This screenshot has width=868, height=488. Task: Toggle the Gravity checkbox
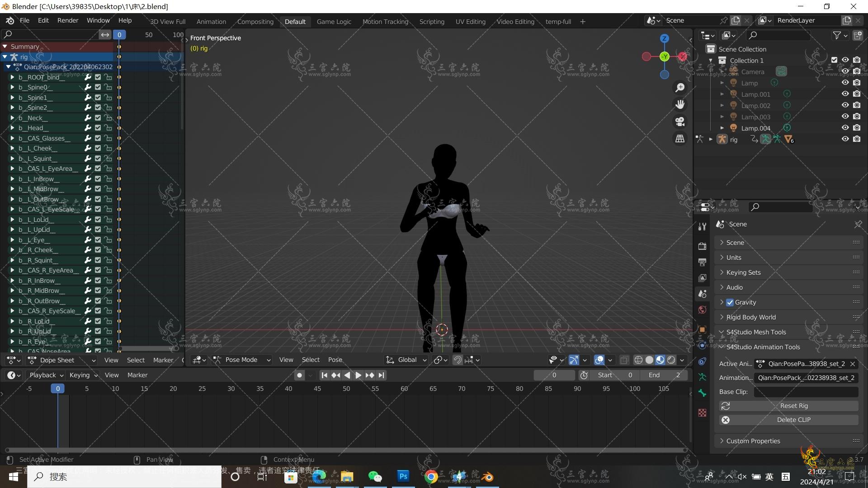pos(730,302)
